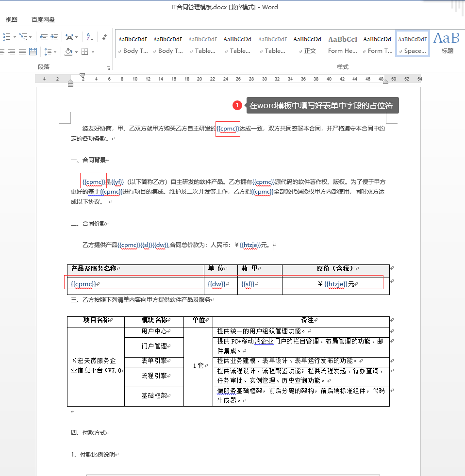Apply paragraph shading bucket
This screenshot has height=476, width=465.
tap(68, 52)
